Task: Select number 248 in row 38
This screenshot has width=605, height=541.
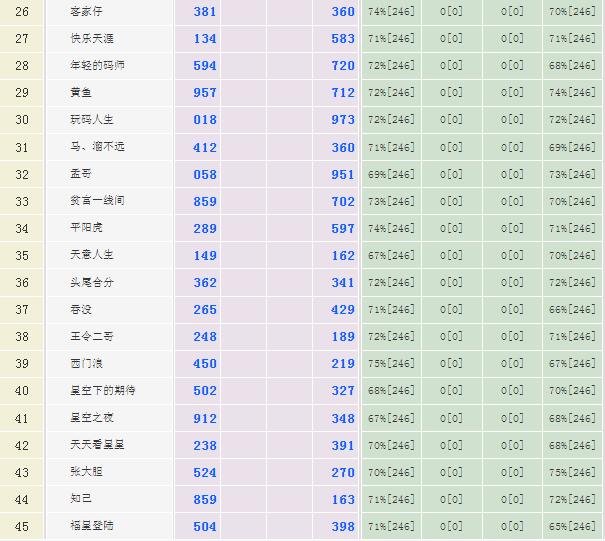Action: [205, 337]
